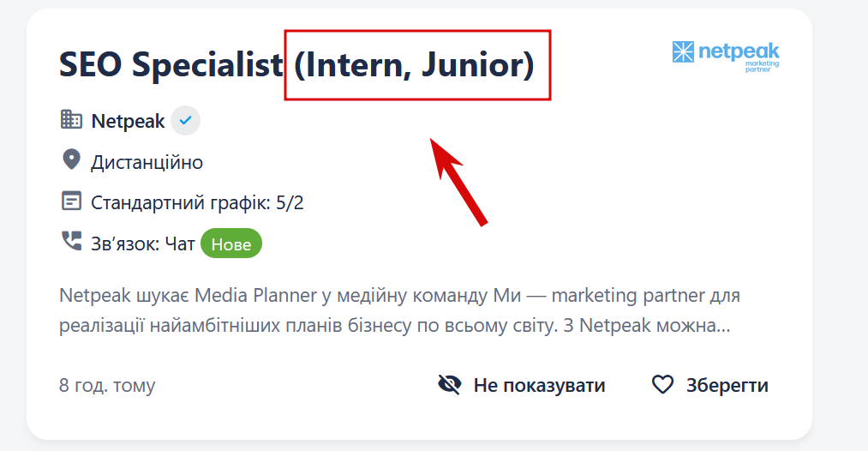
Task: Click the location pin icon
Action: [x=71, y=160]
